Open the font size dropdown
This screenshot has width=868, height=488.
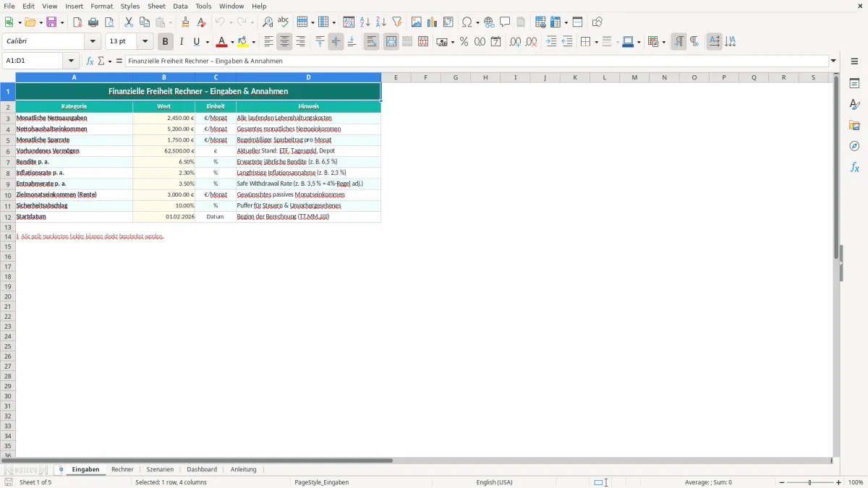tap(145, 42)
